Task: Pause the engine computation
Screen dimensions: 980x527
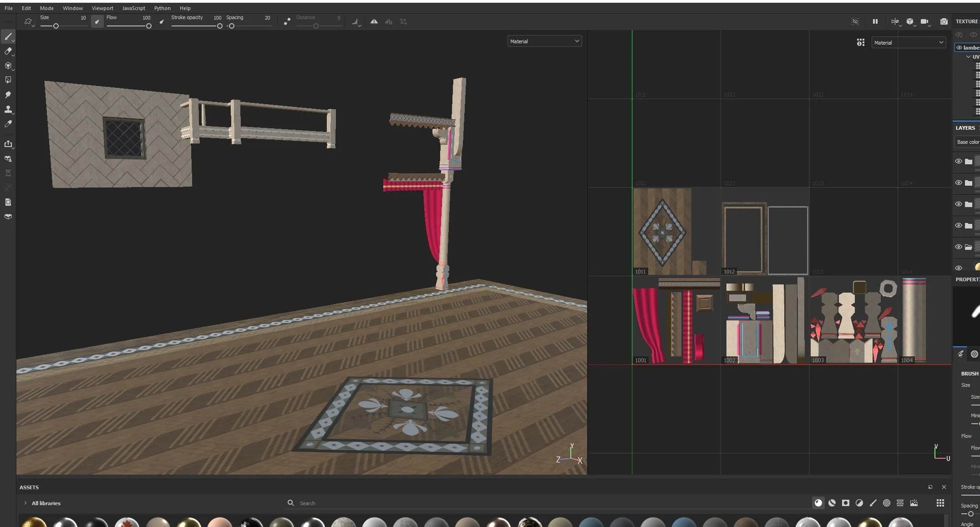Action: pyautogui.click(x=875, y=21)
